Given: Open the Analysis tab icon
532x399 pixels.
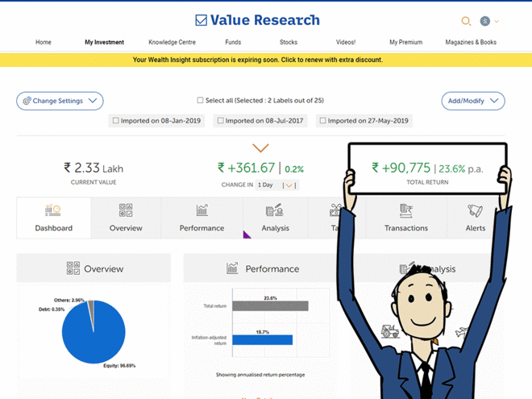Looking at the screenshot, I should (x=275, y=211).
